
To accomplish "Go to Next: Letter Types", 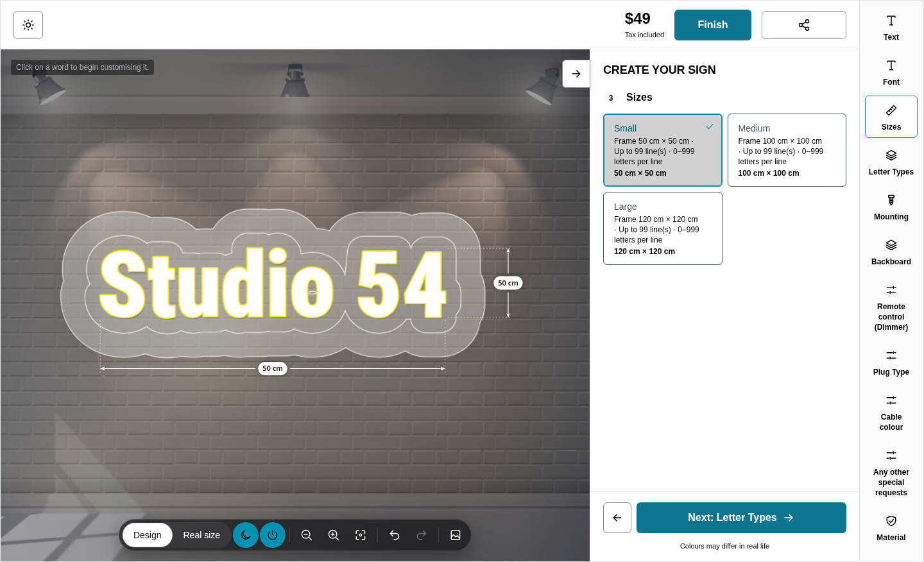I will [741, 518].
